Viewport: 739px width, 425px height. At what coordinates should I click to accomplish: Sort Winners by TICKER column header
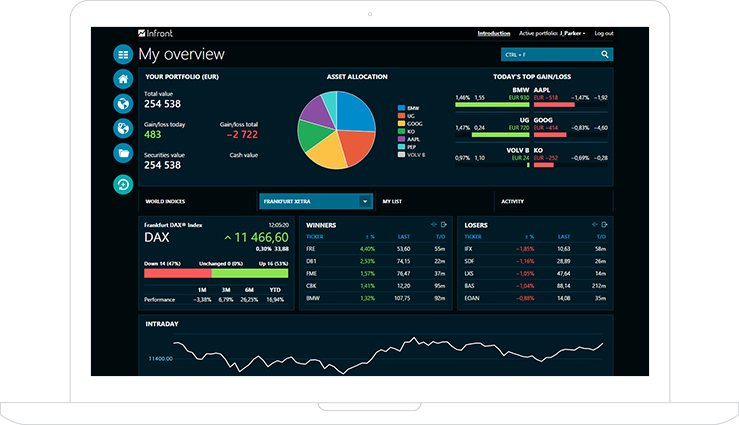pyautogui.click(x=314, y=237)
